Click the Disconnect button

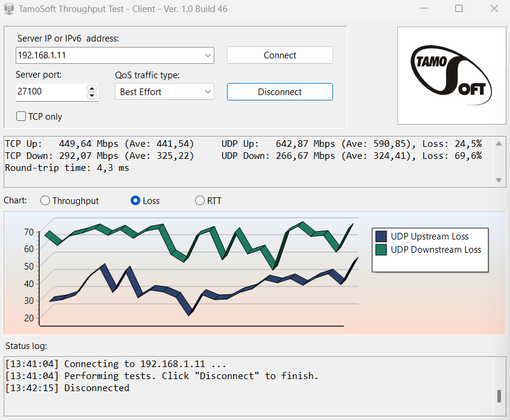tap(280, 92)
